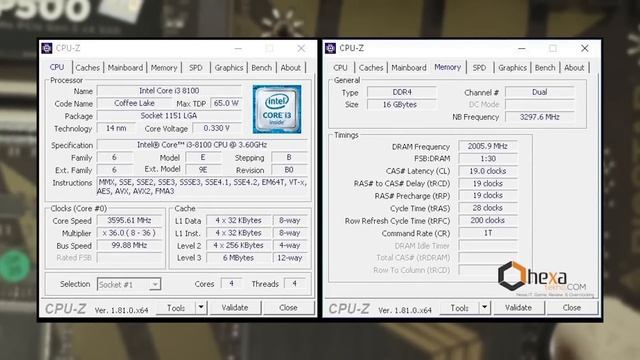This screenshot has height=360, width=640.
Task: Open the SPD tab in left window
Action: (196, 68)
